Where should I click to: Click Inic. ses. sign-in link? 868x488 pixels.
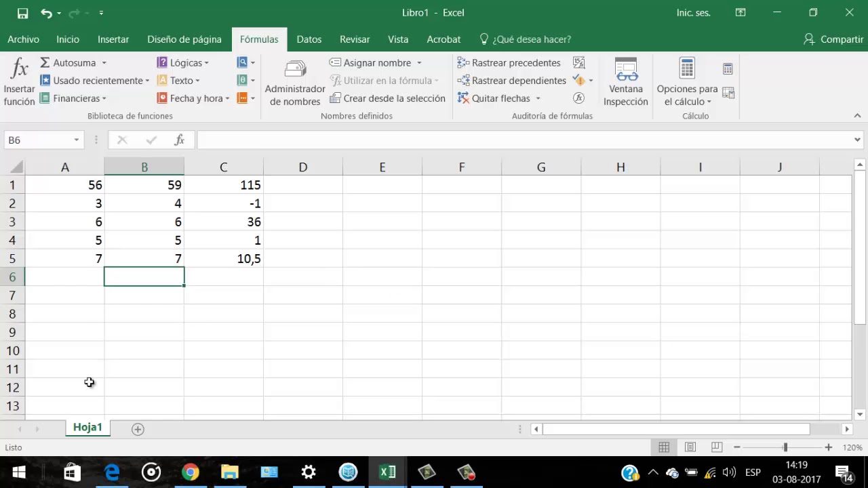coord(693,13)
